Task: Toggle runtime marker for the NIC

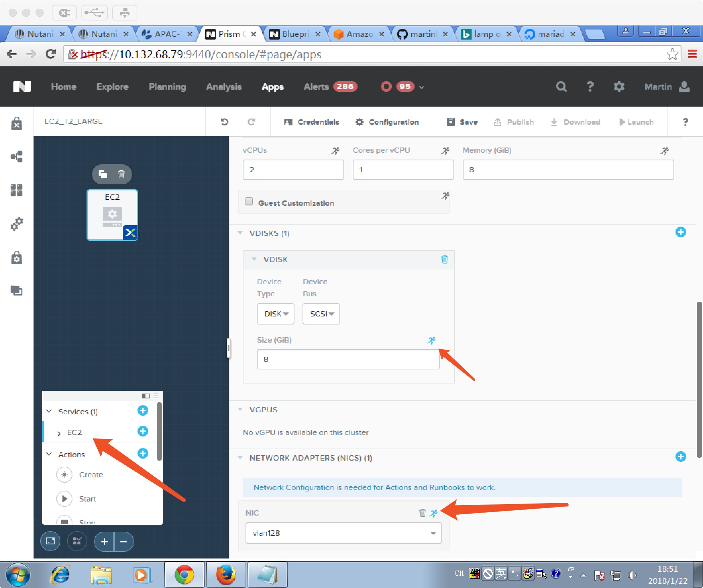Action: tap(433, 513)
